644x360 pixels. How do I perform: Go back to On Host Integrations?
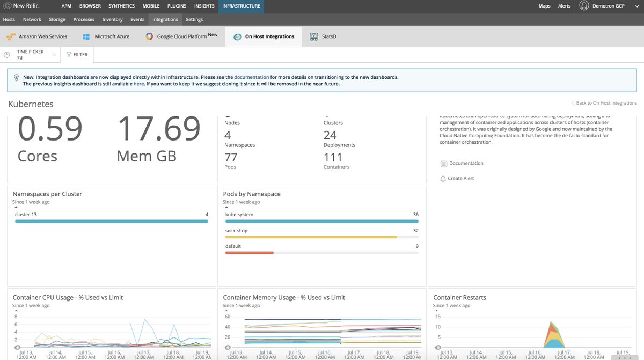(604, 103)
